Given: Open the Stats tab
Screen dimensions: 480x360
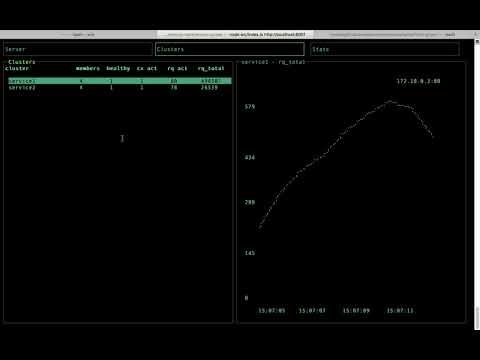Looking at the screenshot, I should (x=385, y=49).
